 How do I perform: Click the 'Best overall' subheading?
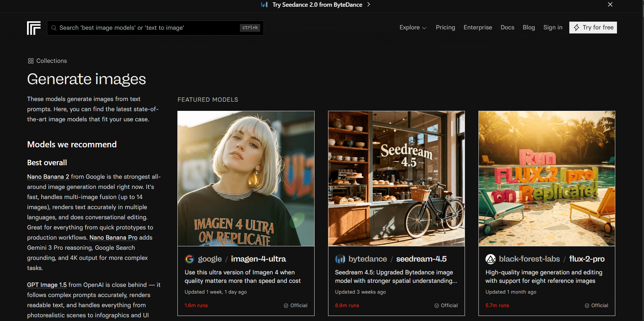pyautogui.click(x=47, y=163)
